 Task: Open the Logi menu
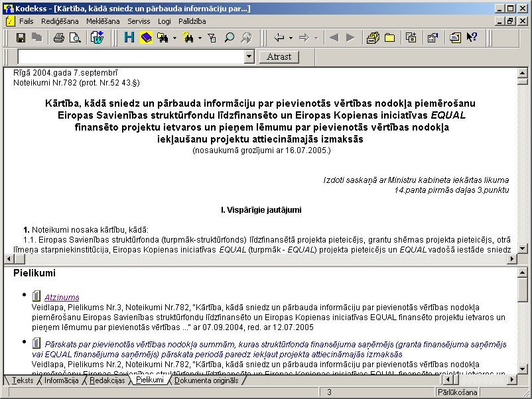click(165, 21)
